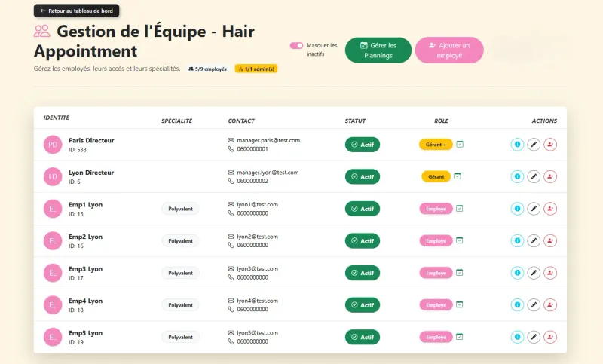Image resolution: width=603 pixels, height=364 pixels.
Task: Edit Emp3 Lyon with the pencil icon
Action: tap(534, 273)
